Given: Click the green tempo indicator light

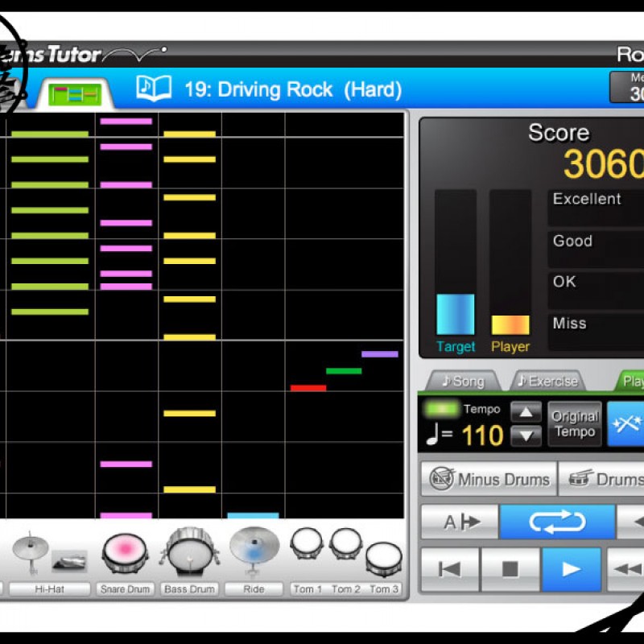Looking at the screenshot, I should (441, 409).
